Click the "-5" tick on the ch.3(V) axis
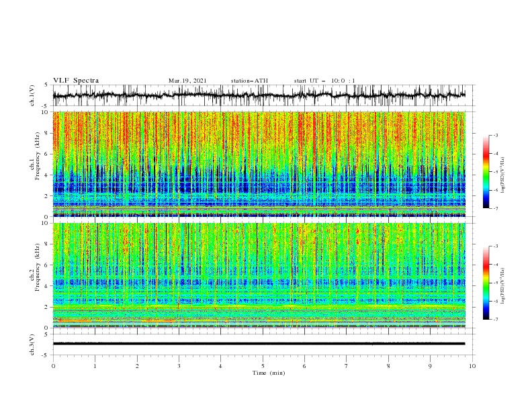The width and height of the screenshot is (532, 411). (46, 355)
